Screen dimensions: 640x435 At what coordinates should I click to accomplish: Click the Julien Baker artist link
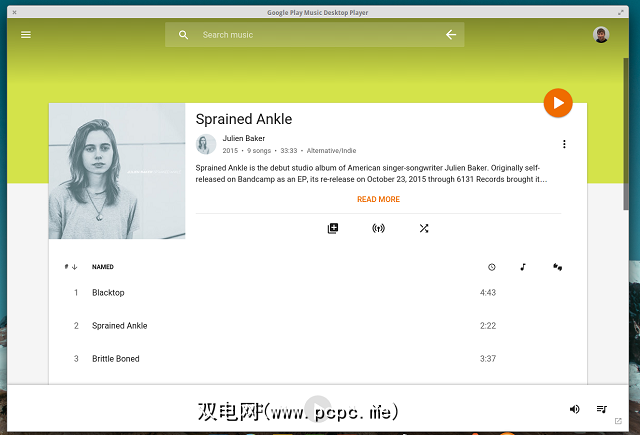point(244,138)
